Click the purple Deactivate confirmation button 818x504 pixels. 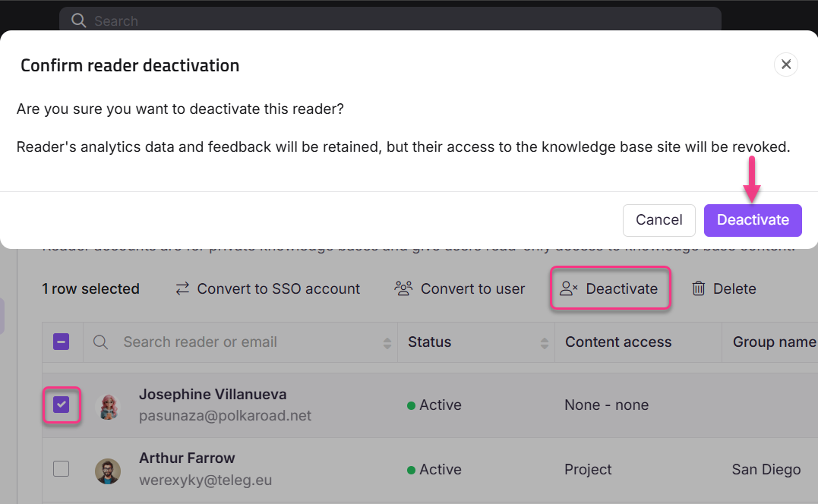pos(753,220)
